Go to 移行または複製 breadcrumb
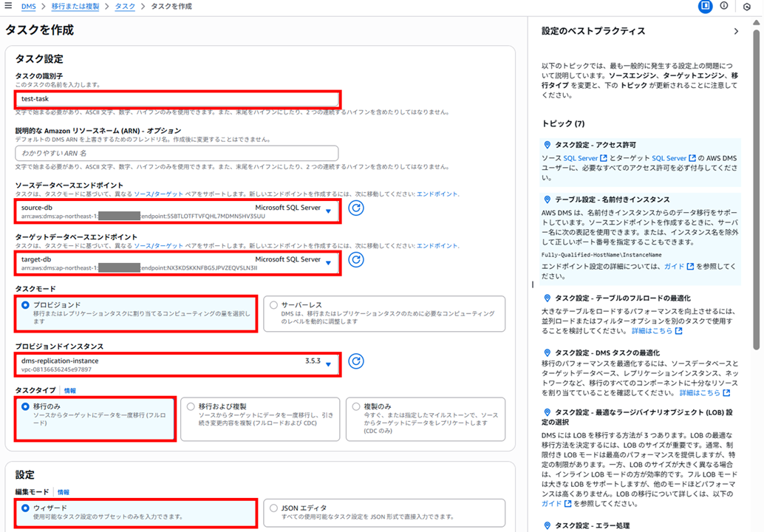This screenshot has height=532, width=764. pyautogui.click(x=75, y=7)
